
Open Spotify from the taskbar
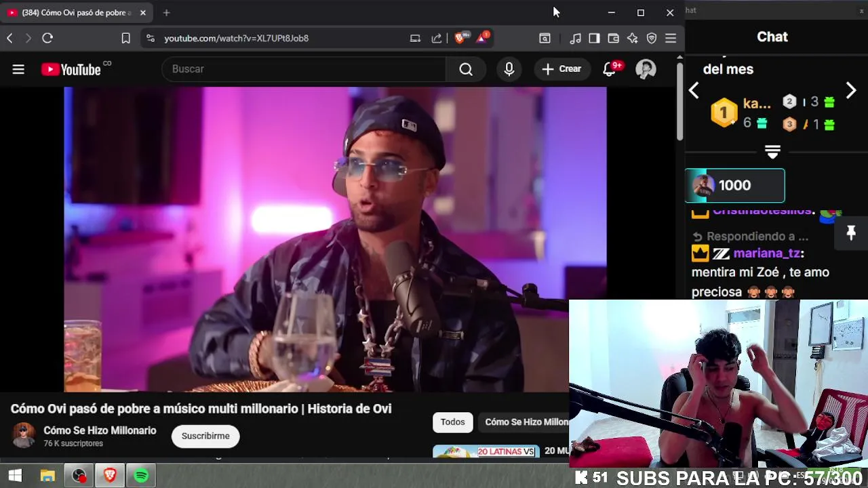tap(141, 476)
